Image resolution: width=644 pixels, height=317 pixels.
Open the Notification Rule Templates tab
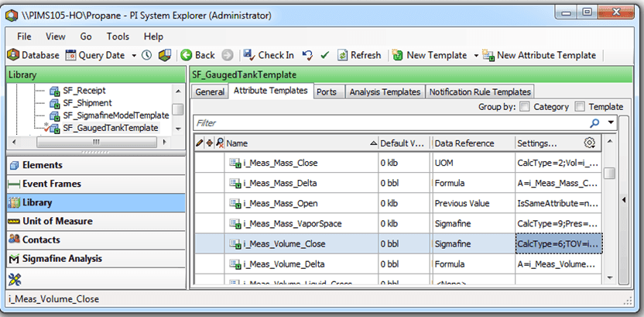pos(480,91)
